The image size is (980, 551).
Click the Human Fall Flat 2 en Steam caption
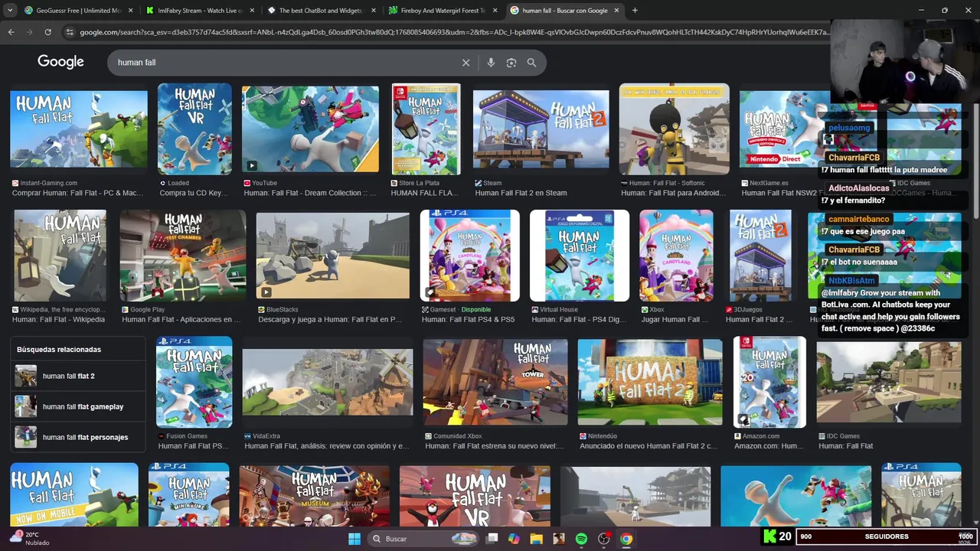pos(521,193)
